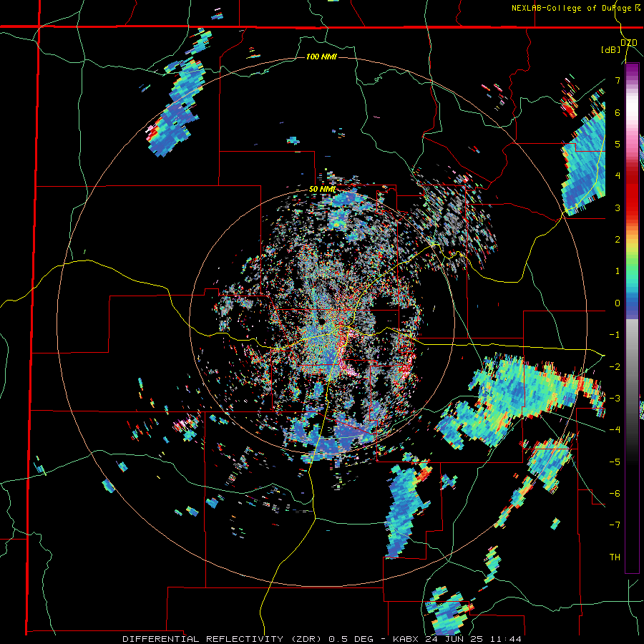Select the -1 dB scale value

[x=615, y=335]
